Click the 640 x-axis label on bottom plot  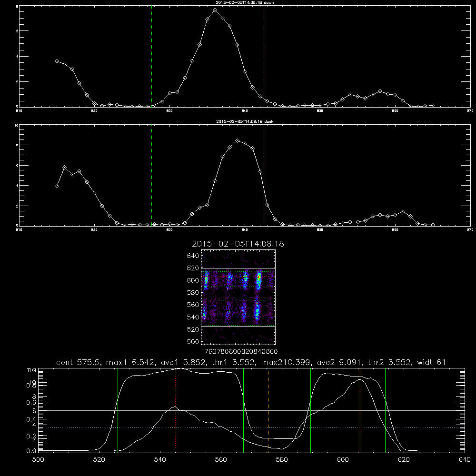tap(465, 460)
